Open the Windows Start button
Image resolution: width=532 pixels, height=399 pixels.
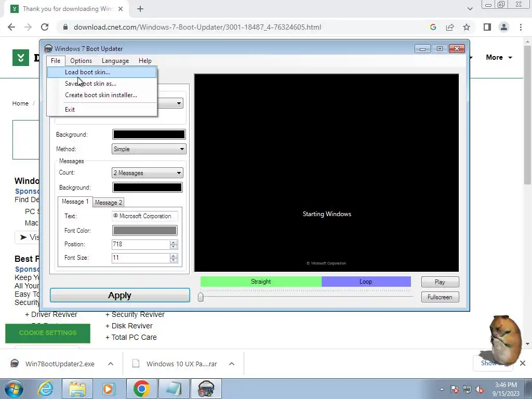tap(14, 389)
